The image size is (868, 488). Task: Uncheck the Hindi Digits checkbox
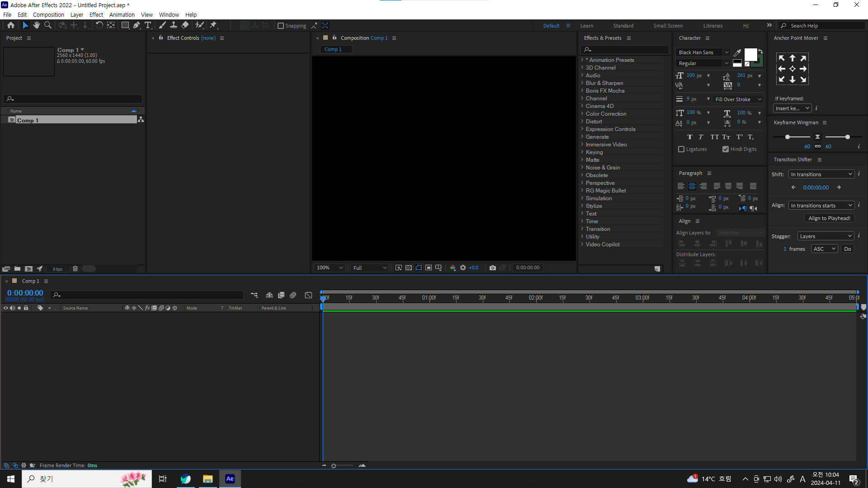726,149
